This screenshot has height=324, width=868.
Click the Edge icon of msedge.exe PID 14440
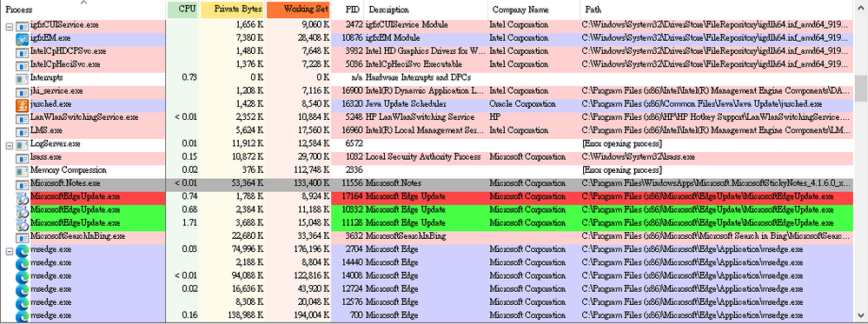[x=22, y=263]
